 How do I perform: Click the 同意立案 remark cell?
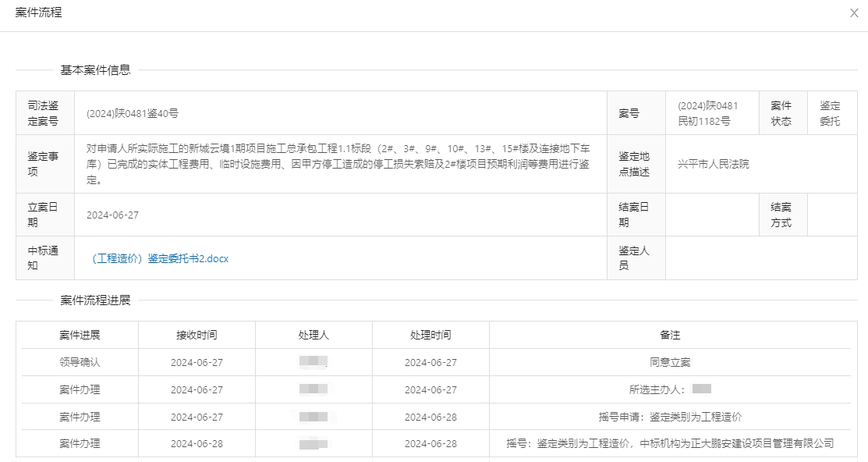(670, 362)
